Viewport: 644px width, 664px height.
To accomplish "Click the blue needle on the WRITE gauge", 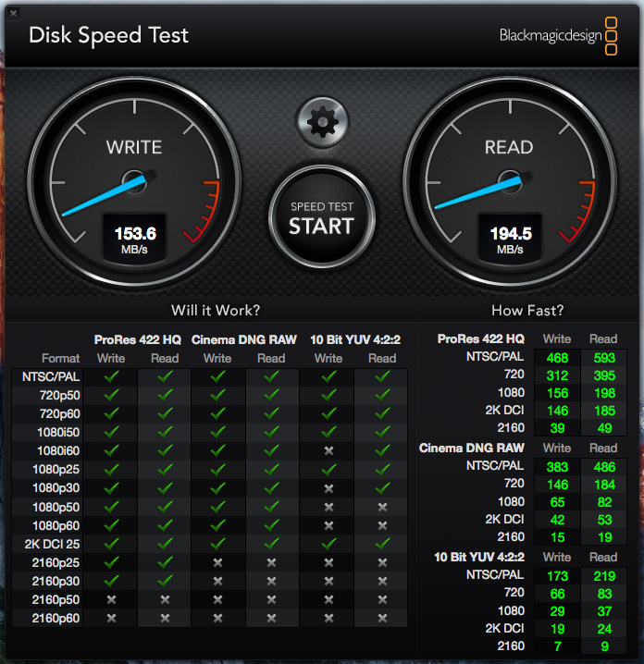I will click(105, 197).
